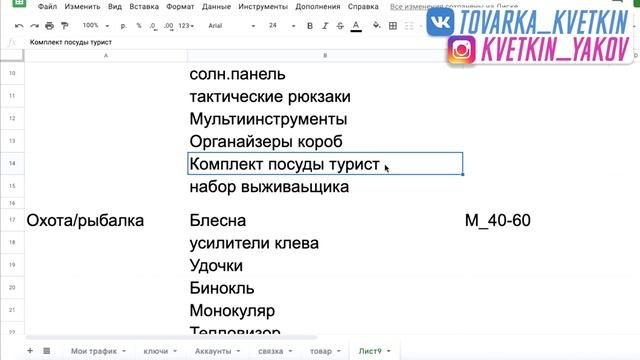Select column B header
The width and height of the screenshot is (640, 360).
pos(325,56)
